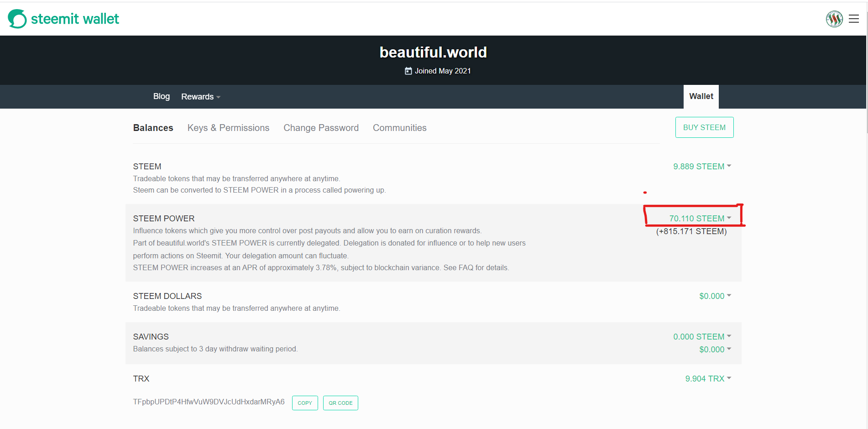Expand the Rewards dropdown menu
This screenshot has width=868, height=429.
[x=201, y=97]
